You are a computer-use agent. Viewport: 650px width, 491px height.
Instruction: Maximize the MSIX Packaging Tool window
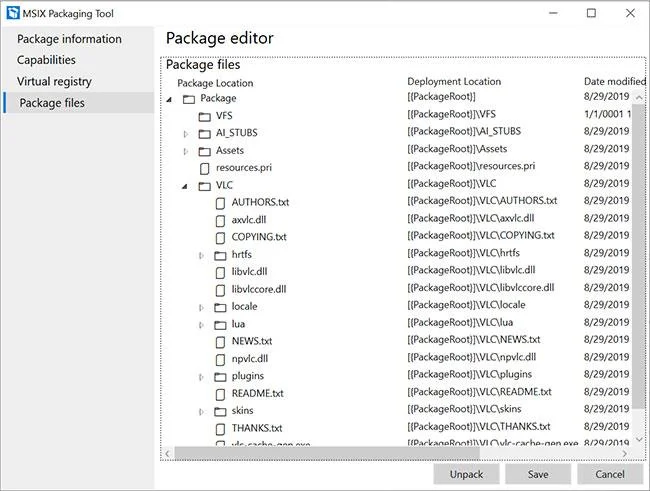click(592, 13)
